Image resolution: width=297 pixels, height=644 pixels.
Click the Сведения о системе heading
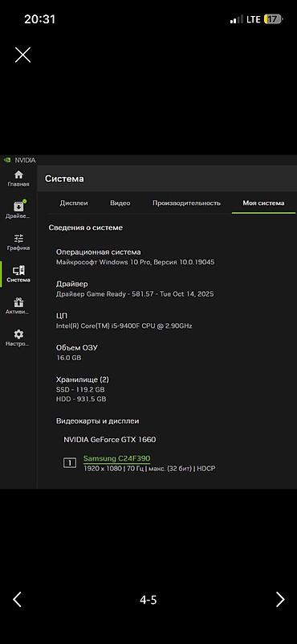[x=86, y=228]
